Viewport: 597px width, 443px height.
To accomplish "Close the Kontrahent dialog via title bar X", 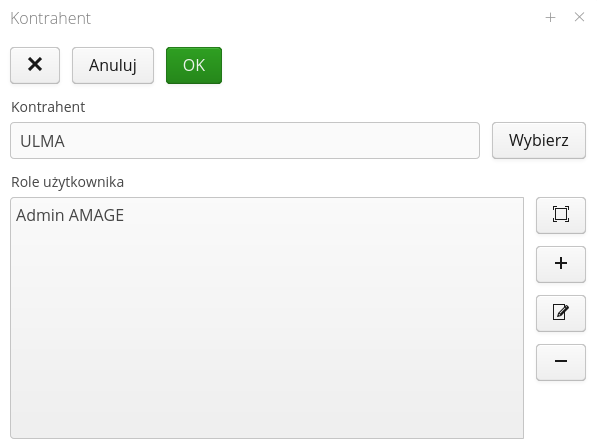I will (x=579, y=17).
